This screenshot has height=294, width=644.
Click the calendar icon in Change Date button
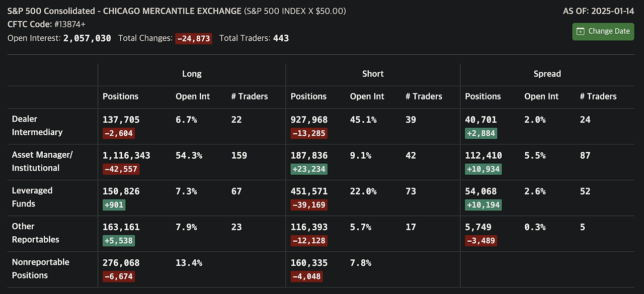[580, 31]
